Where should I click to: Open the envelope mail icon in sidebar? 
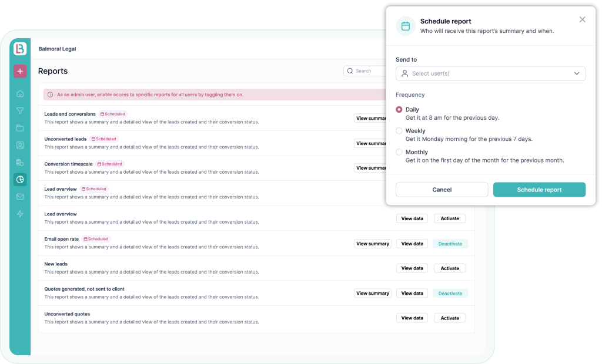pyautogui.click(x=20, y=197)
